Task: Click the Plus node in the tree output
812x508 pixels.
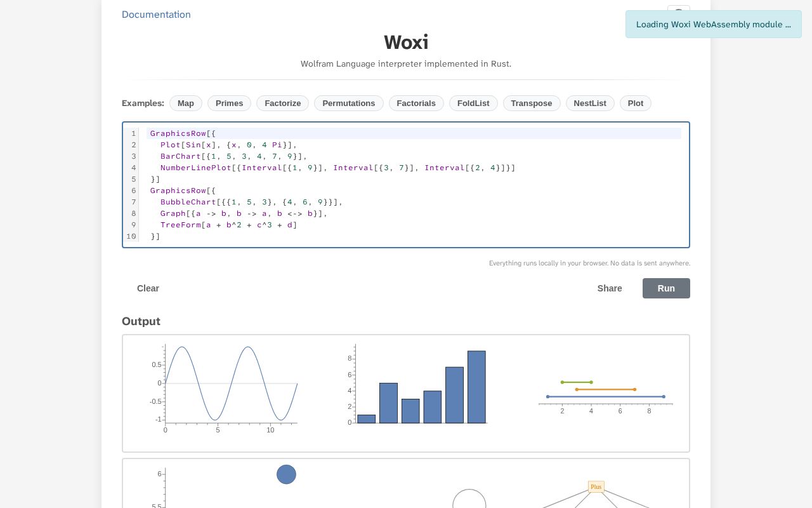Action: (596, 487)
